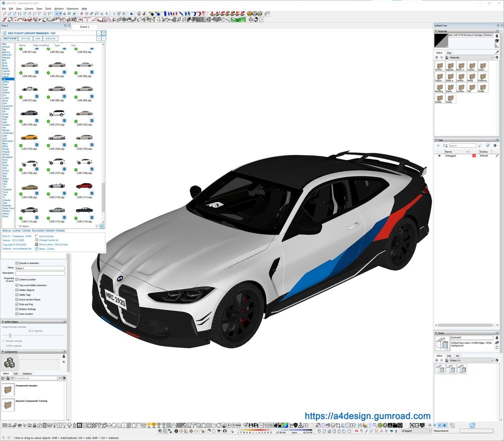Open the Fanpage link
504x441 pixels.
click(60, 231)
